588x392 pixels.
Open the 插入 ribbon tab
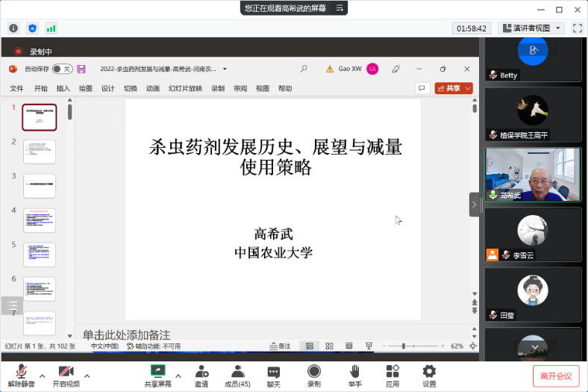point(63,88)
